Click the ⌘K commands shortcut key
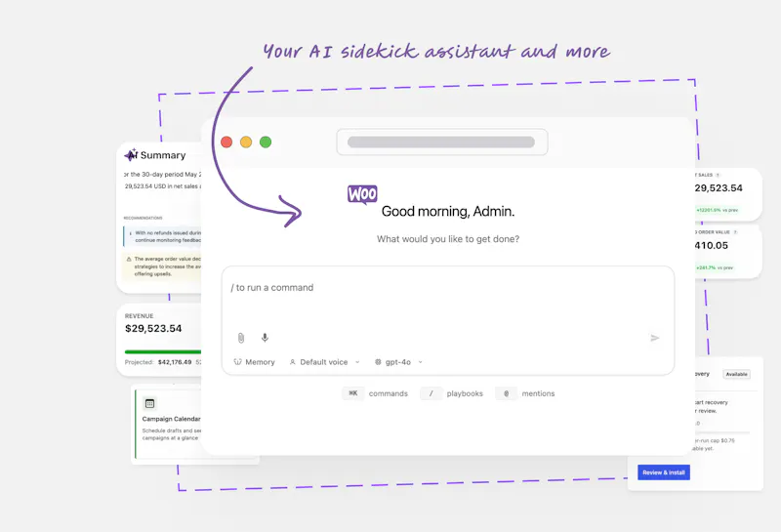781x532 pixels. coord(353,393)
